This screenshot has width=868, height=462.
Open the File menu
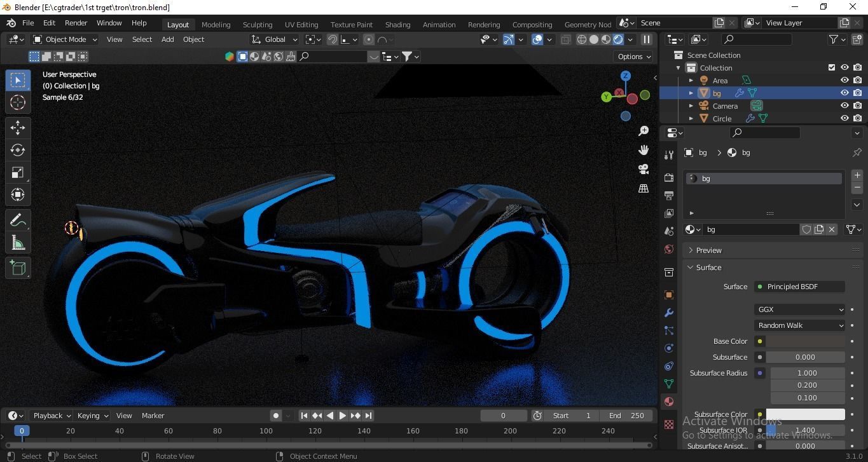28,23
